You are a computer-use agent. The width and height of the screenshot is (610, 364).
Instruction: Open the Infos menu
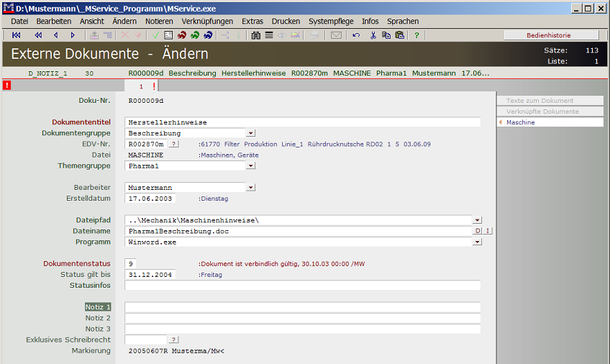tap(370, 22)
